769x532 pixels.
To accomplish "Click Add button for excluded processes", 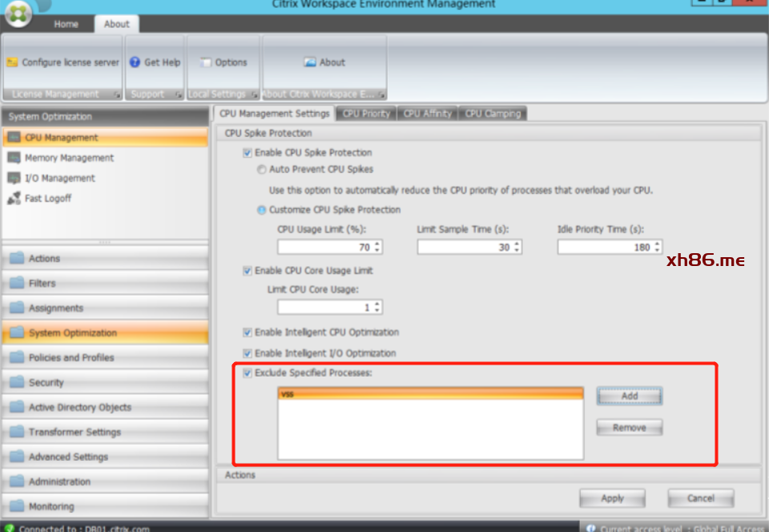I will (x=629, y=396).
